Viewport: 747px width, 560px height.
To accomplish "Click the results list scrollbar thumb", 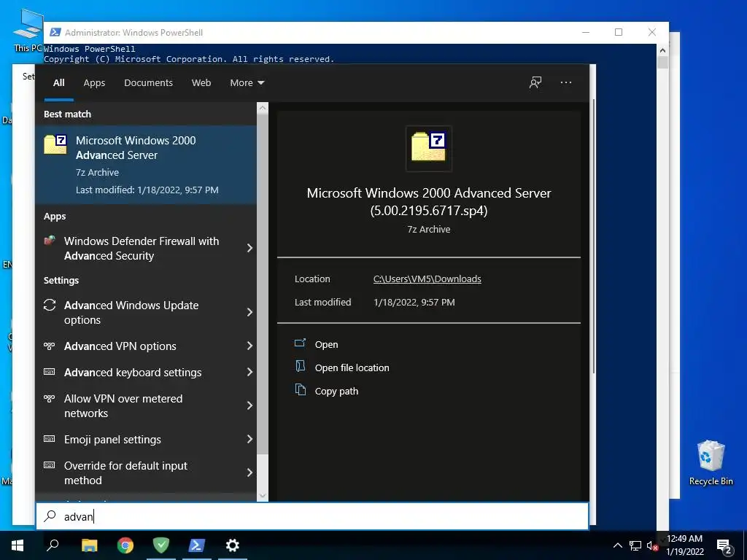I will point(263,284).
